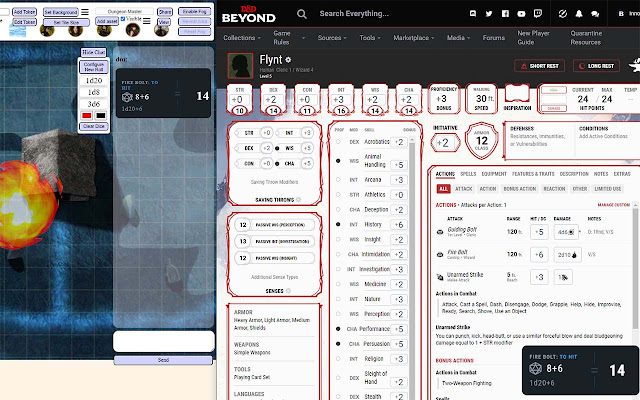
Task: Pick the red dice color swatch
Action: click(87, 116)
